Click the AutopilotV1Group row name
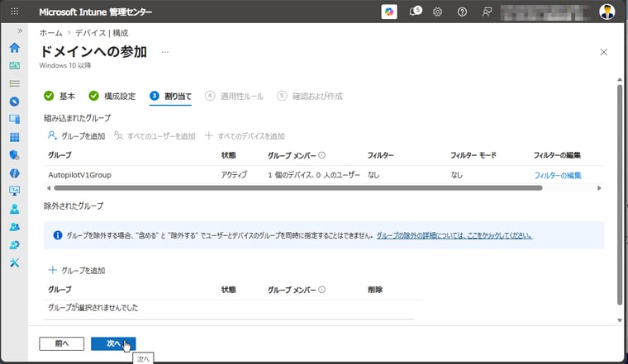The image size is (628, 364). (79, 175)
